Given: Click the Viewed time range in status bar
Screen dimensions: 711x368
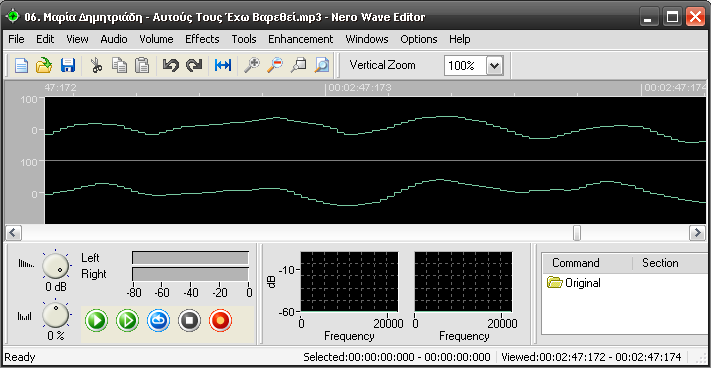Looking at the screenshot, I should pyautogui.click(x=591, y=357).
